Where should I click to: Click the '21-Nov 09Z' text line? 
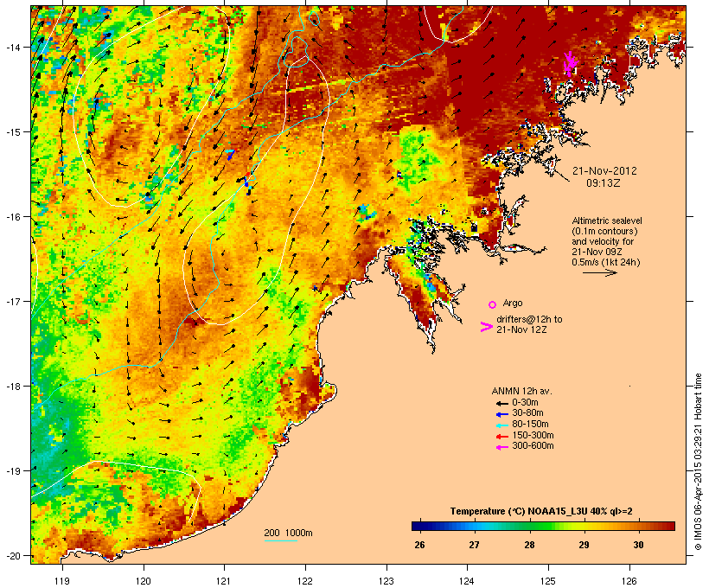(597, 252)
